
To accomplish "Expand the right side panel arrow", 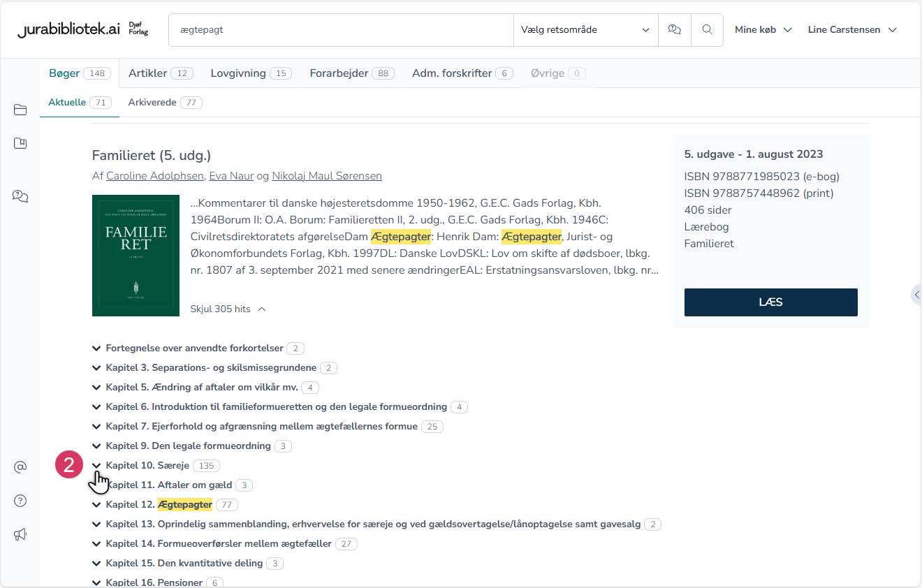I will 916,295.
